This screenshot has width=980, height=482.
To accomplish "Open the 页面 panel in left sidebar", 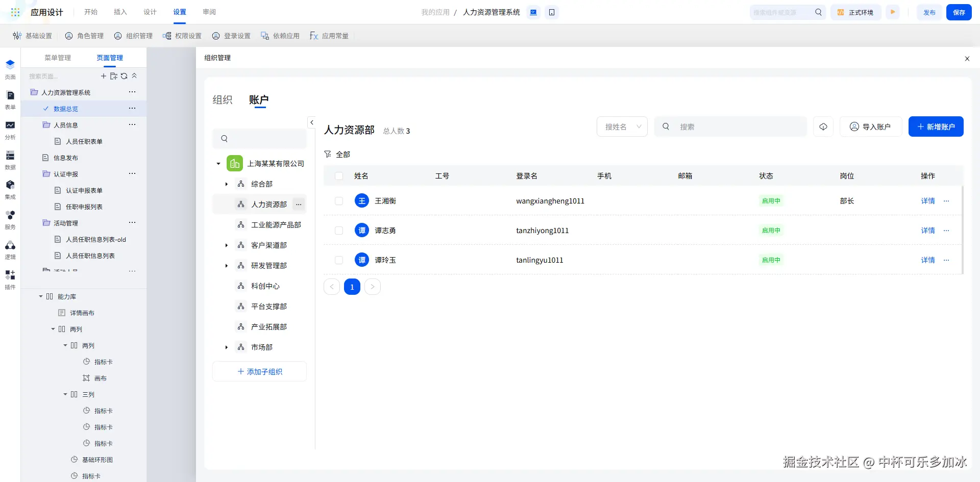I will (x=10, y=69).
